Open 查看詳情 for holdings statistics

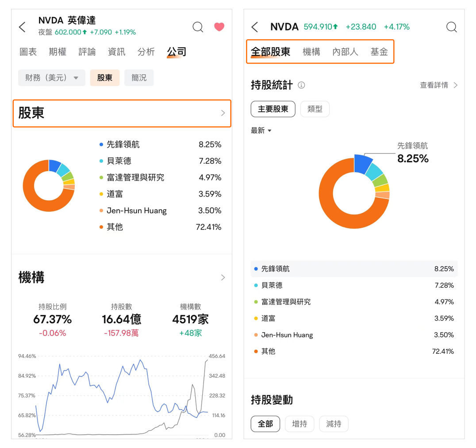(x=439, y=85)
